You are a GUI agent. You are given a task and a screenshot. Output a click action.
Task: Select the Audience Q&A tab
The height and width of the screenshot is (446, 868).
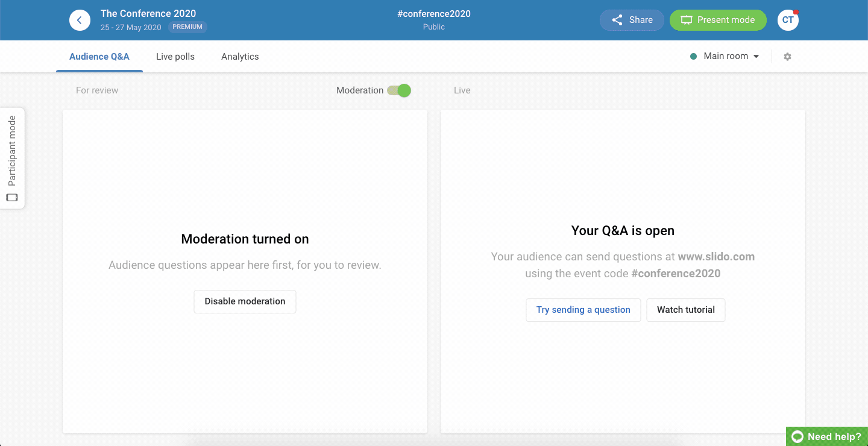pyautogui.click(x=99, y=57)
